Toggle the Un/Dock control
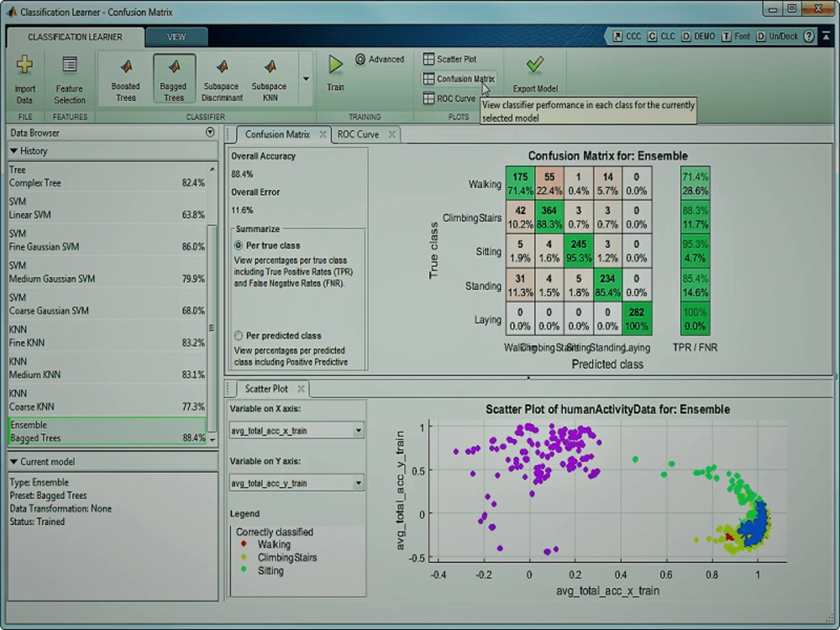 779,36
